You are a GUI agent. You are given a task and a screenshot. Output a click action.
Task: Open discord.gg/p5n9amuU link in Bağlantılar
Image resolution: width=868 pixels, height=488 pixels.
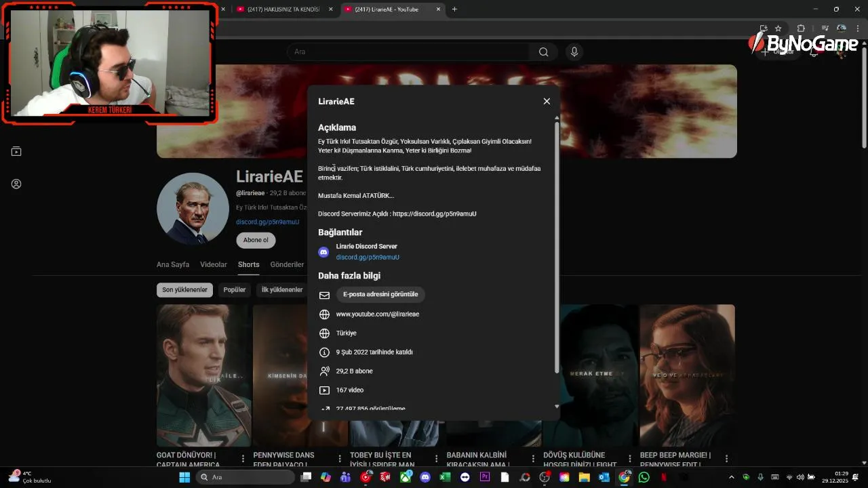click(368, 258)
